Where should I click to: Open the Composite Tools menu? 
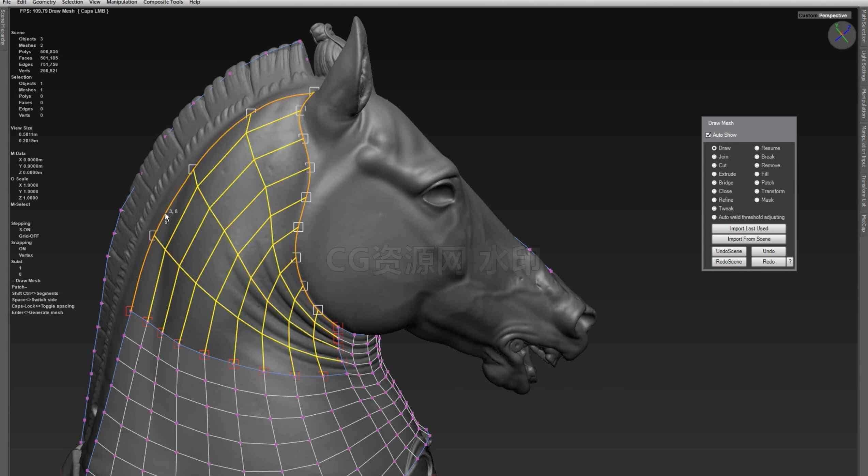coord(163,2)
